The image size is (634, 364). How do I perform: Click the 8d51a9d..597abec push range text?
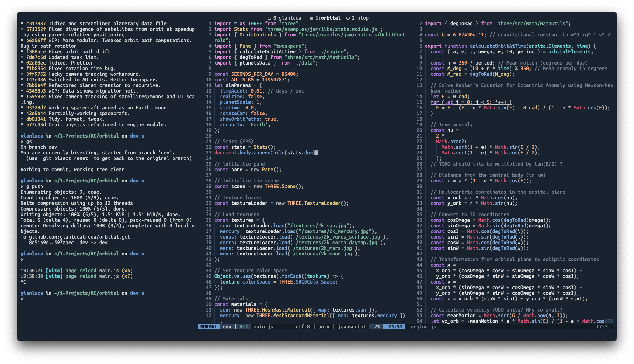click(51, 242)
